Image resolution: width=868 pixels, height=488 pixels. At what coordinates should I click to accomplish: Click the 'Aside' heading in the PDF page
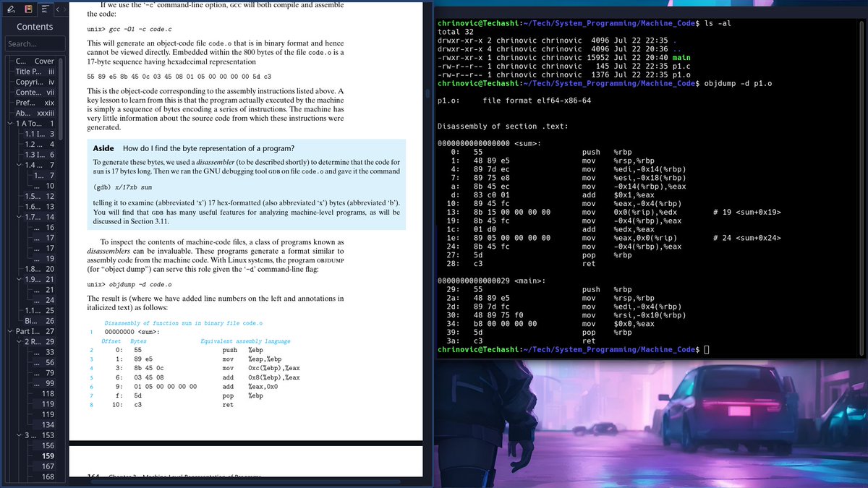104,147
